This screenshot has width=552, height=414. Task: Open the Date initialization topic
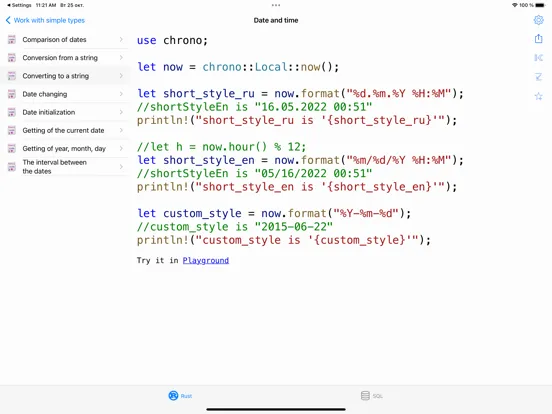65,112
